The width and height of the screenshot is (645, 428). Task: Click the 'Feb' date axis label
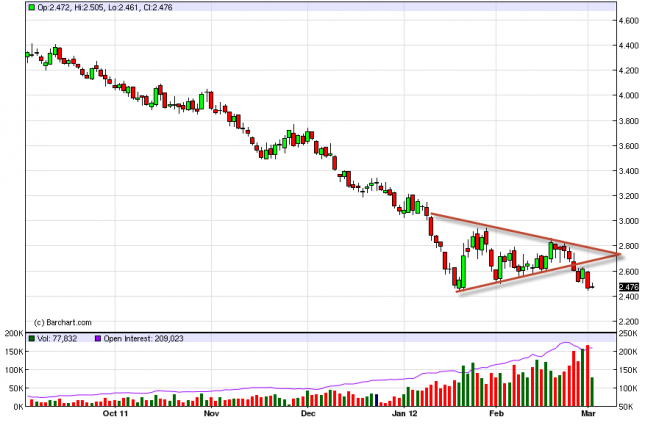[x=497, y=414]
